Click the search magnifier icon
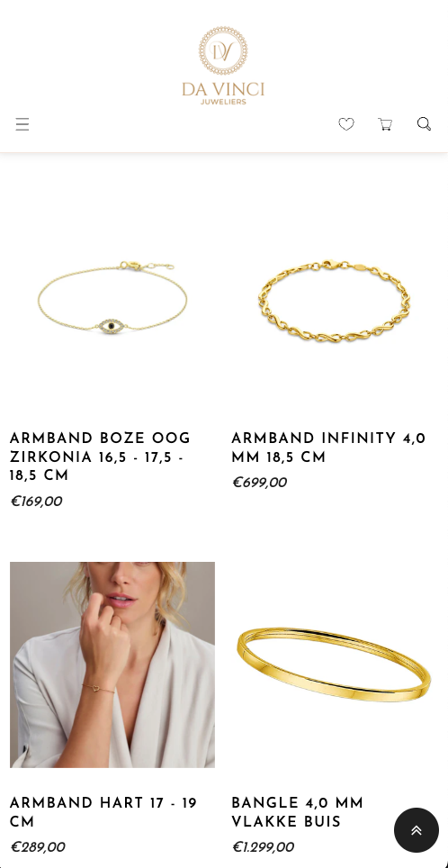448x868 pixels. 424,123
